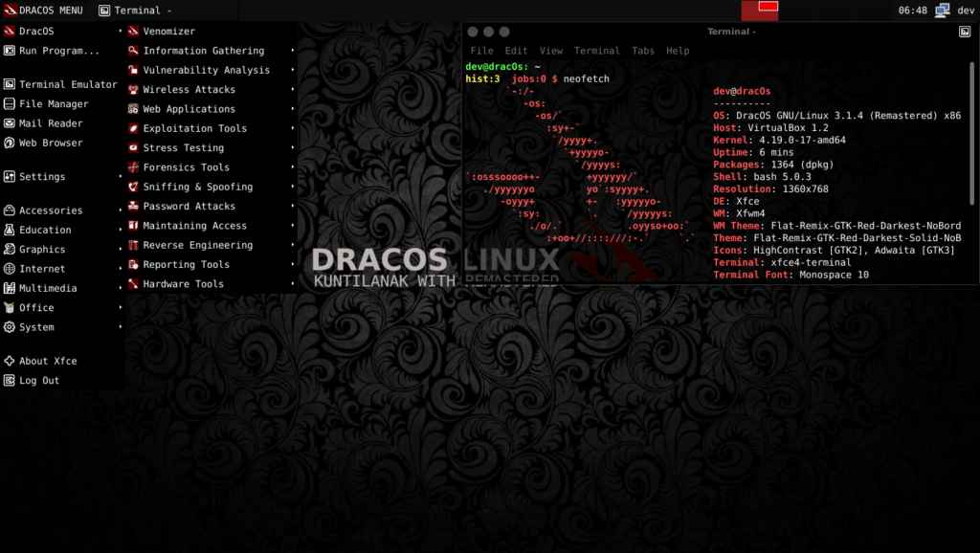
Task: Click the Forensics Tools icon
Action: click(133, 166)
